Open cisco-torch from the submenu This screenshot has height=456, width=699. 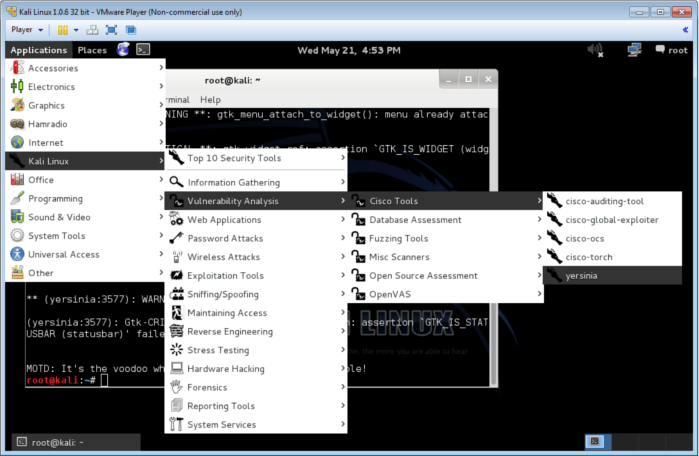point(589,257)
